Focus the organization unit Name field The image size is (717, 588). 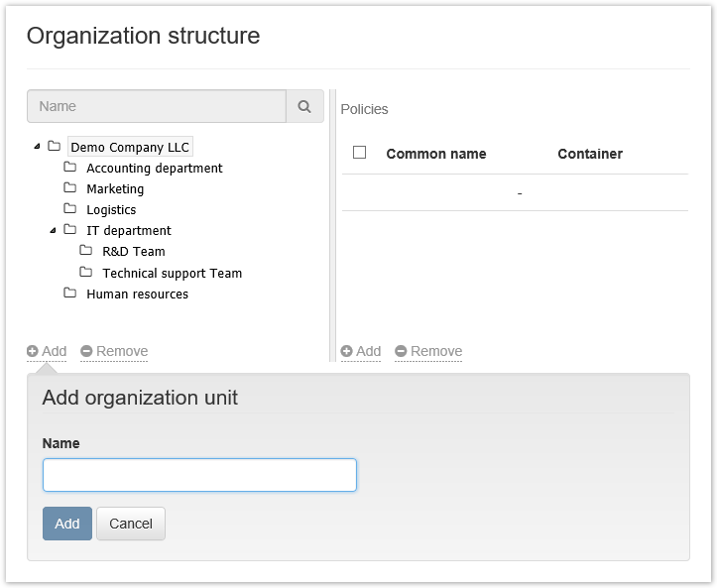tap(199, 475)
